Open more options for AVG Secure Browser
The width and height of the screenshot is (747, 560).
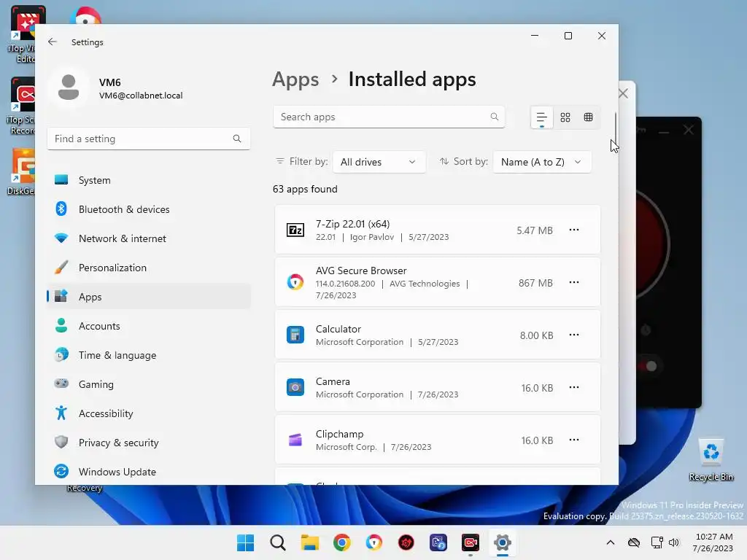pyautogui.click(x=574, y=282)
